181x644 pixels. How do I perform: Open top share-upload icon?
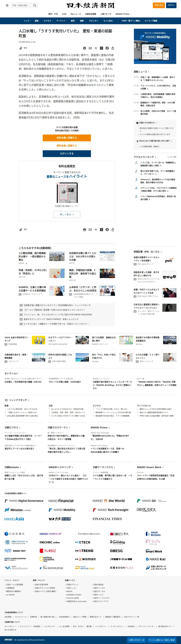click(113, 48)
